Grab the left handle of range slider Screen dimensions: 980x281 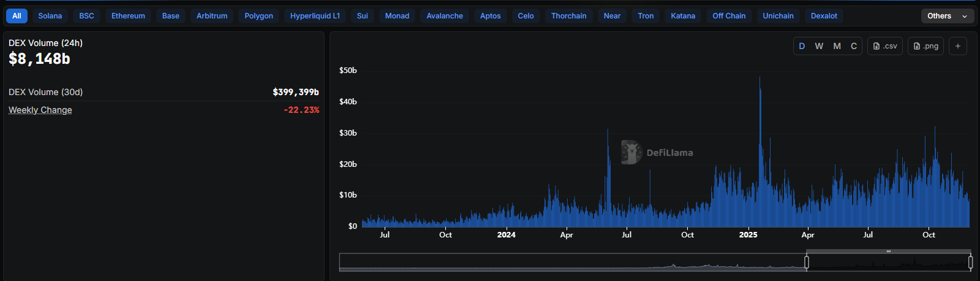807,263
